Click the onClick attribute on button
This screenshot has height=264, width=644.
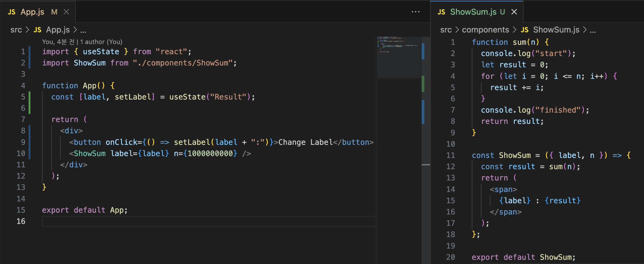point(122,142)
